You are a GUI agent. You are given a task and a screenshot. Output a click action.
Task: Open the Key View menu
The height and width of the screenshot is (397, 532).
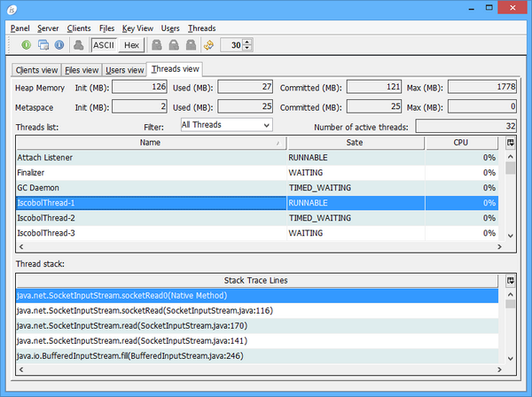point(137,28)
